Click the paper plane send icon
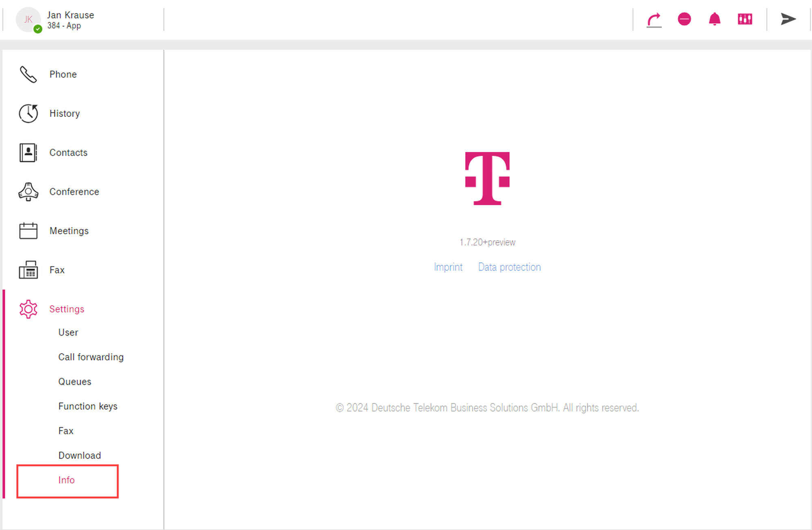This screenshot has height=530, width=812. pos(788,19)
